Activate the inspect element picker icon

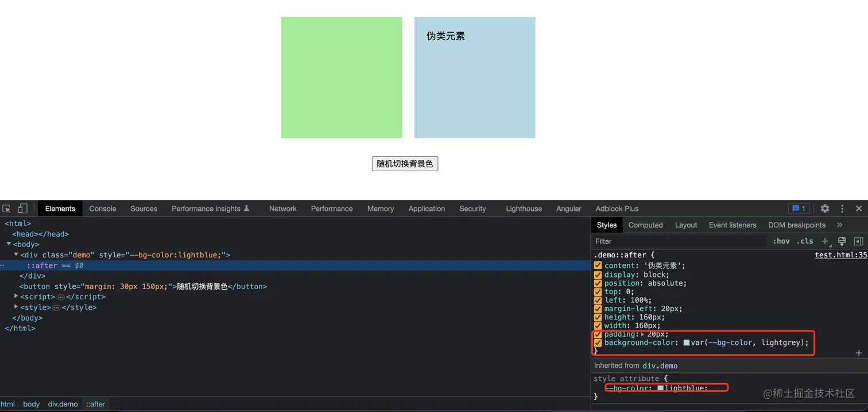(x=7, y=209)
